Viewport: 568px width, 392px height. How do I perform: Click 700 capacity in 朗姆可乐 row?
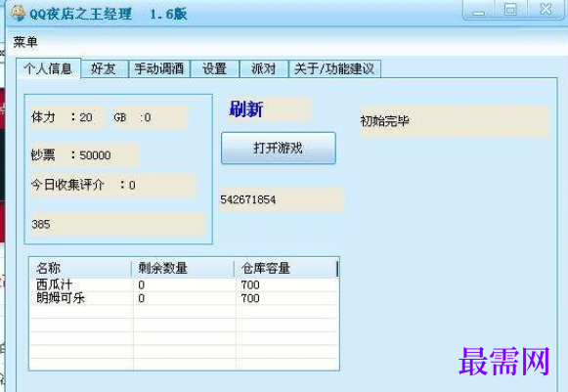[x=250, y=298]
